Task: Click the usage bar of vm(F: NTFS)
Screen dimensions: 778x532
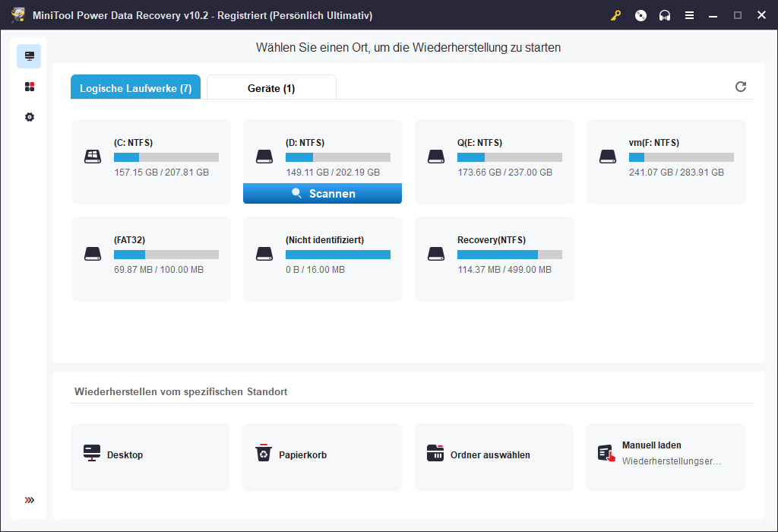Action: (x=682, y=157)
